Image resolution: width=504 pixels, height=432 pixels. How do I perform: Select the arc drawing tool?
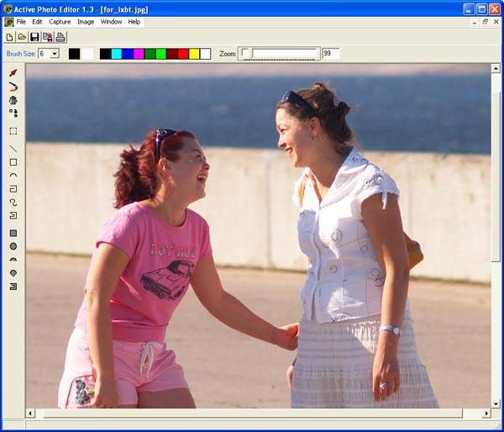tap(13, 176)
